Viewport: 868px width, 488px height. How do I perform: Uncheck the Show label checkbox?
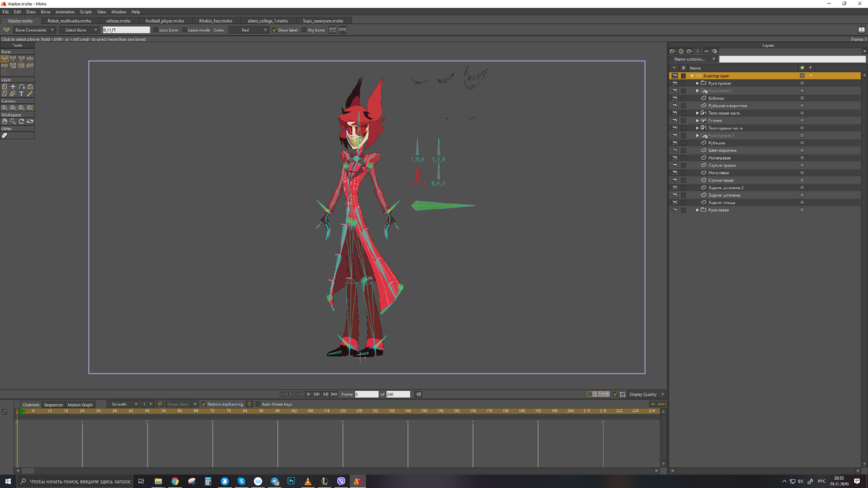coord(274,30)
